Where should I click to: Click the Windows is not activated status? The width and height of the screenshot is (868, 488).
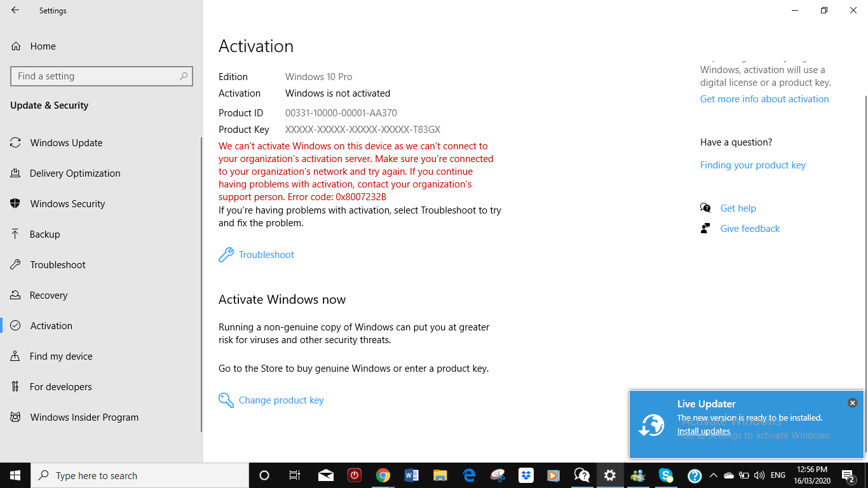coord(337,93)
